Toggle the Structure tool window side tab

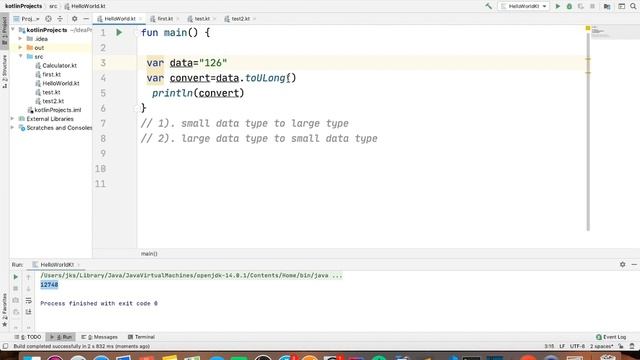click(x=4, y=71)
